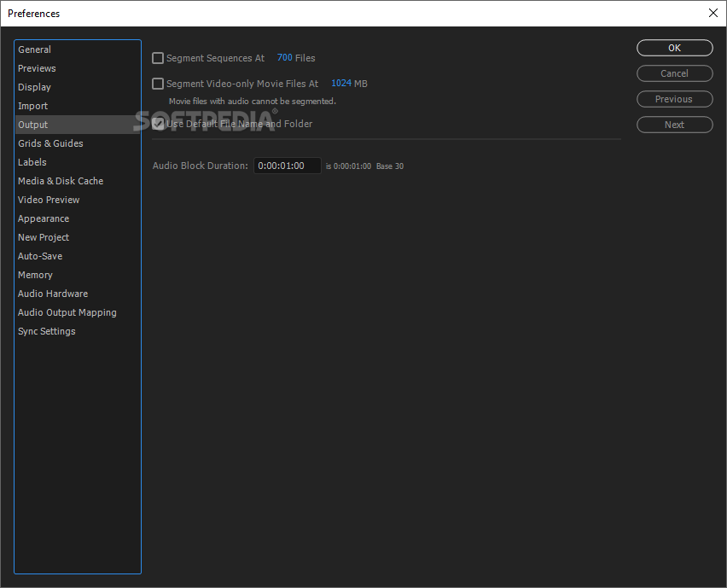Image resolution: width=727 pixels, height=588 pixels.
Task: Open the Appearance category
Action: [x=77, y=218]
